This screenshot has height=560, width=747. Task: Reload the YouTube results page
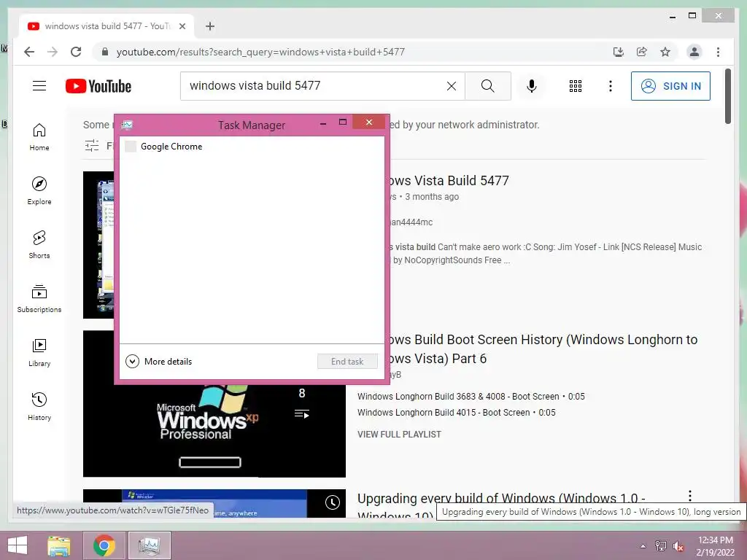coord(76,52)
